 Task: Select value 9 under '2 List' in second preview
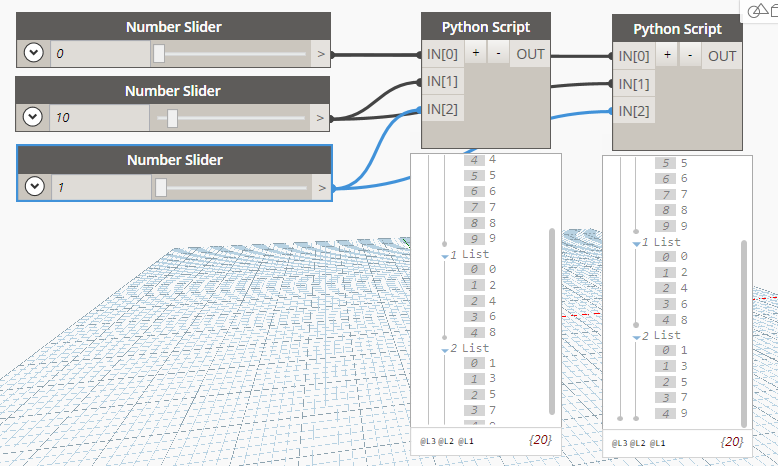click(684, 413)
